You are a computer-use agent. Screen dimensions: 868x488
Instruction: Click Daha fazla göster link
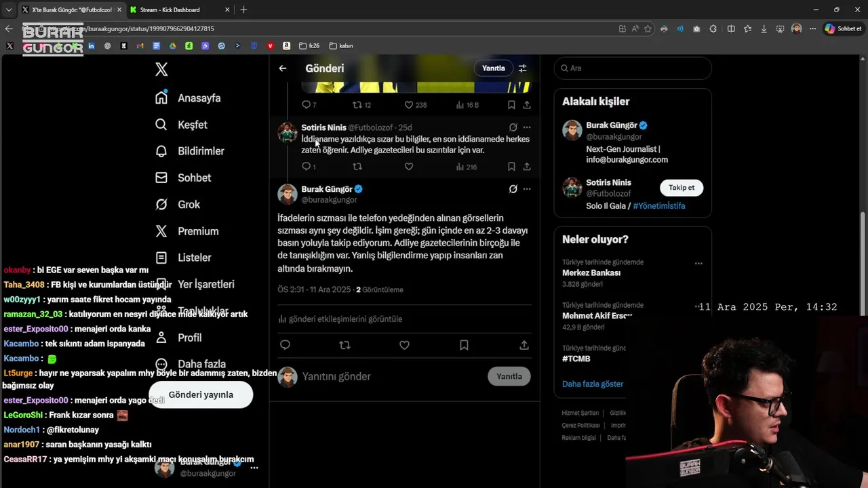point(593,384)
